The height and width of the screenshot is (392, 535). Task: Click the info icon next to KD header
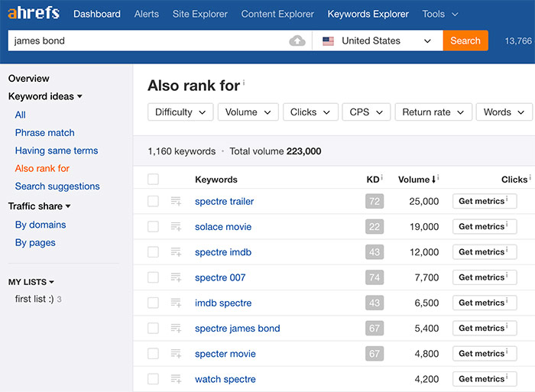click(382, 178)
